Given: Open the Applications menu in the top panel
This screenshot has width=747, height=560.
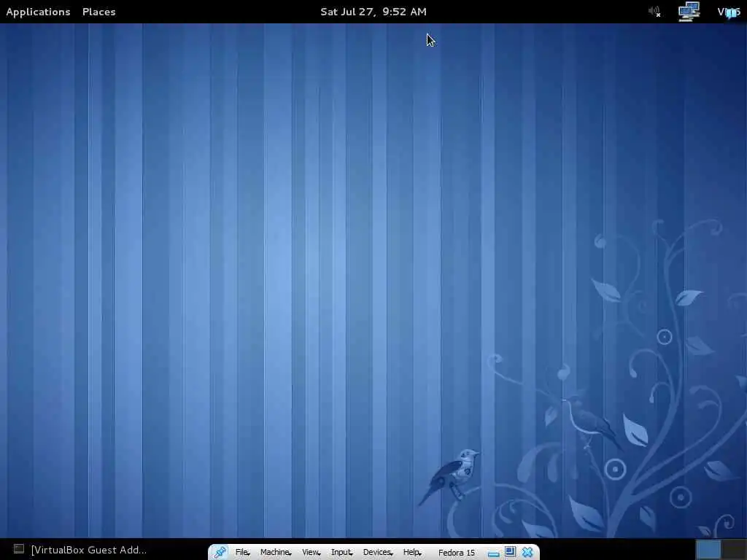Looking at the screenshot, I should [x=38, y=12].
